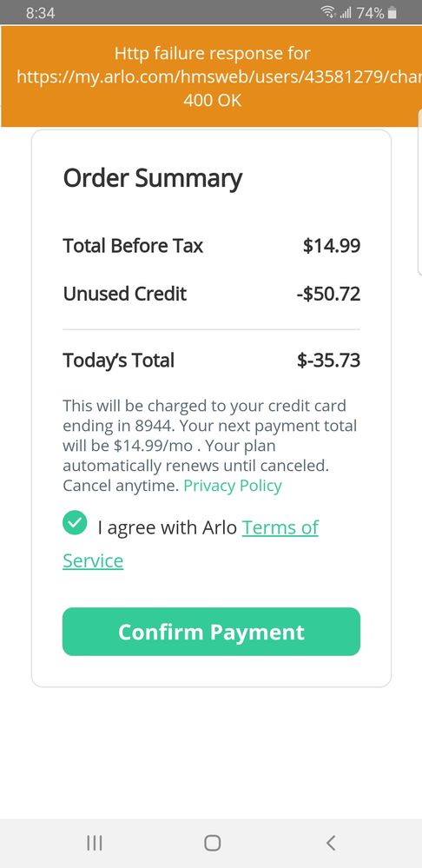Tap the Today's Total amount $-35.73

click(328, 361)
